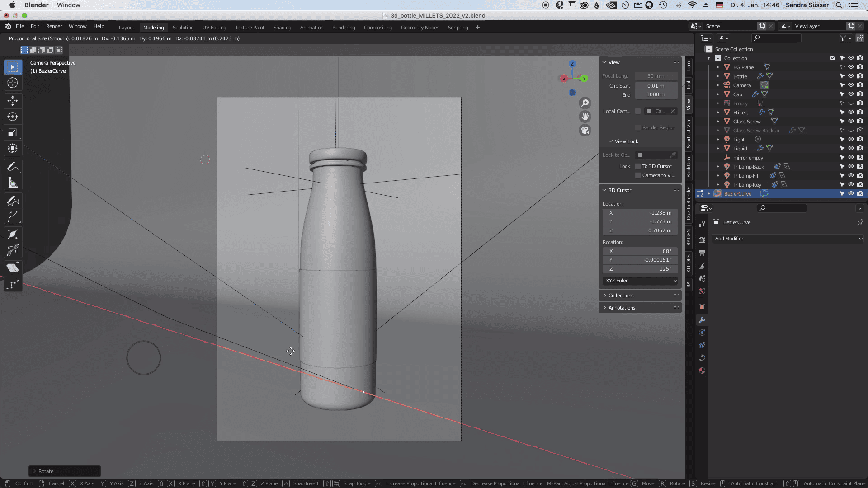Open the Edit menu

pyautogui.click(x=35, y=26)
